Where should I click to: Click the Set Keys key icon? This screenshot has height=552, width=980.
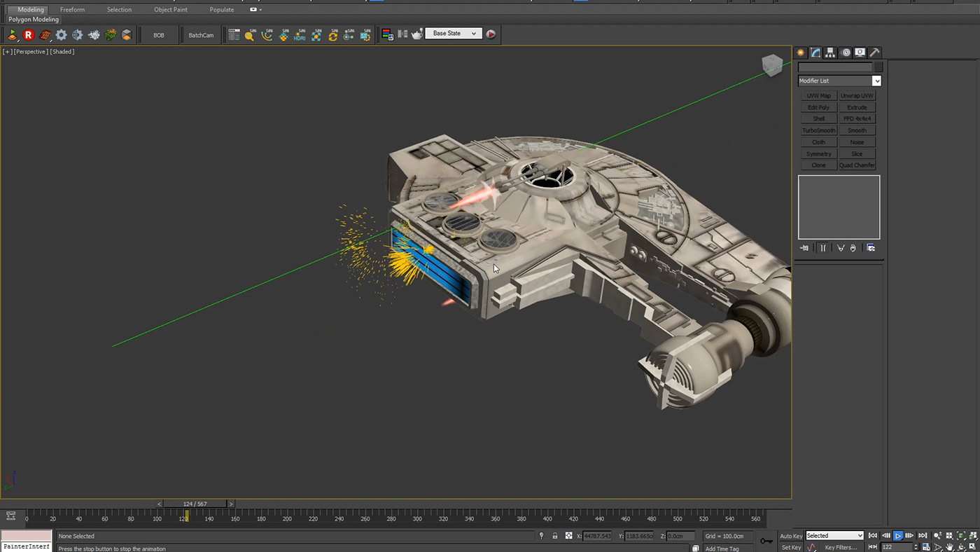tap(766, 541)
